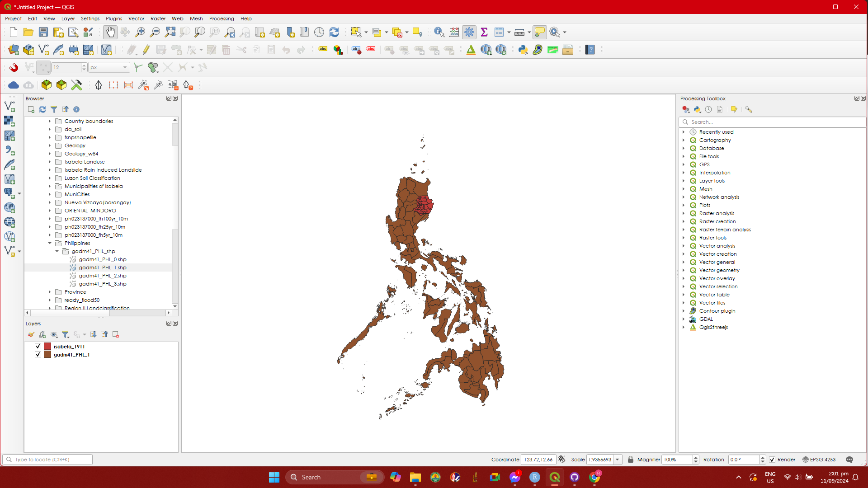This screenshot has width=868, height=488.
Task: Click the Processing Toolbox search field
Action: (x=773, y=122)
